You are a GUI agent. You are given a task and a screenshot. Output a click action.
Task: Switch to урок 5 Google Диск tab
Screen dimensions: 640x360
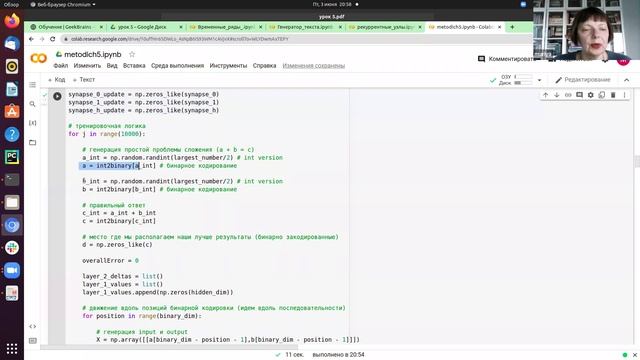tap(141, 27)
